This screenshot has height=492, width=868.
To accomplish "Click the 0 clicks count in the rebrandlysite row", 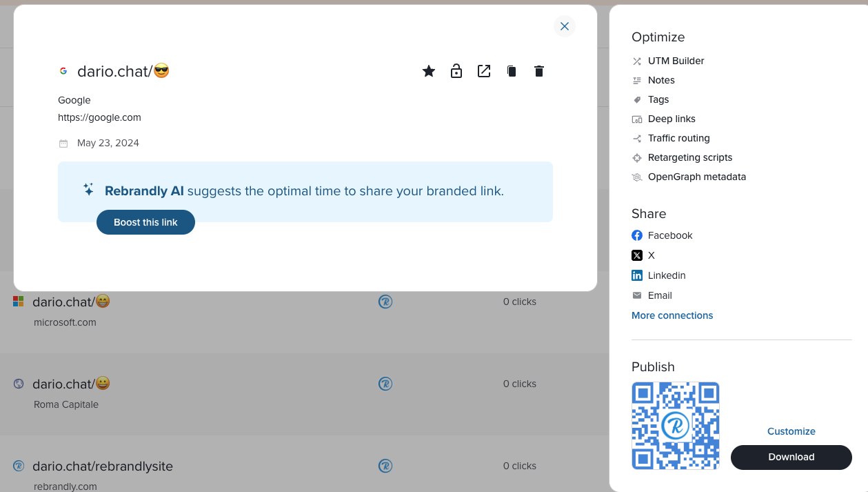I will coord(520,466).
